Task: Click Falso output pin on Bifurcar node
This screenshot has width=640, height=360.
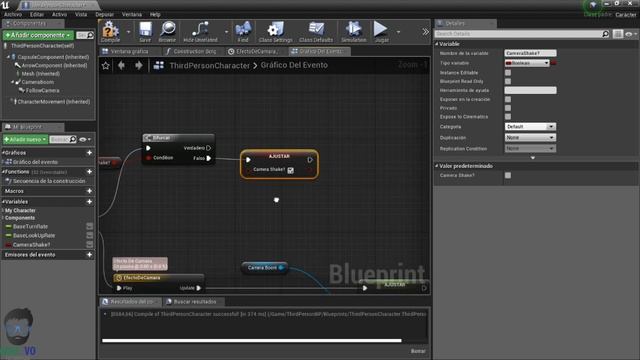Action: pyautogui.click(x=209, y=158)
